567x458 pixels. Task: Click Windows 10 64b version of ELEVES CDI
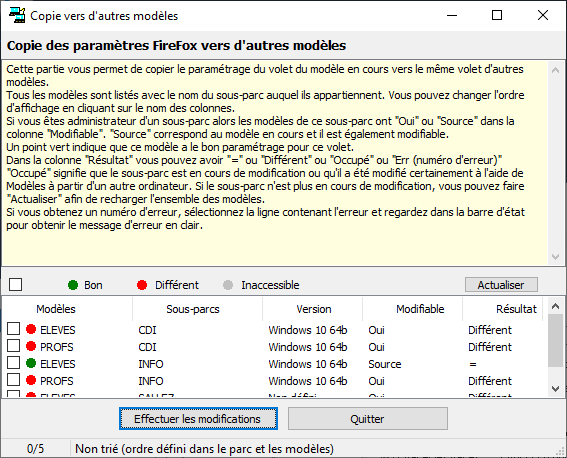(x=308, y=330)
